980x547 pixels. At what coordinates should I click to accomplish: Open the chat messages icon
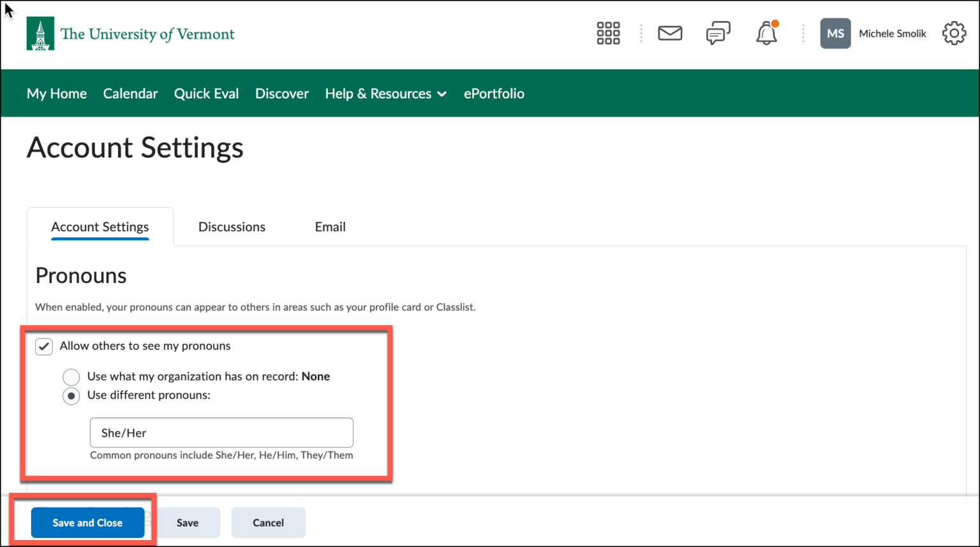click(x=718, y=33)
